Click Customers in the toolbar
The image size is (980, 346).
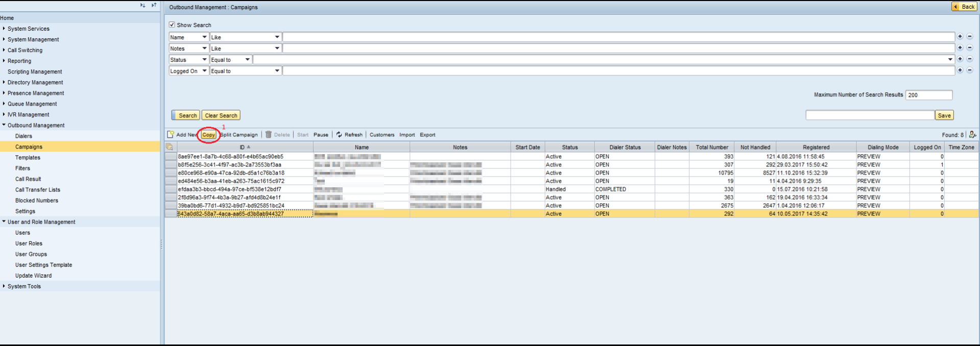[382, 135]
